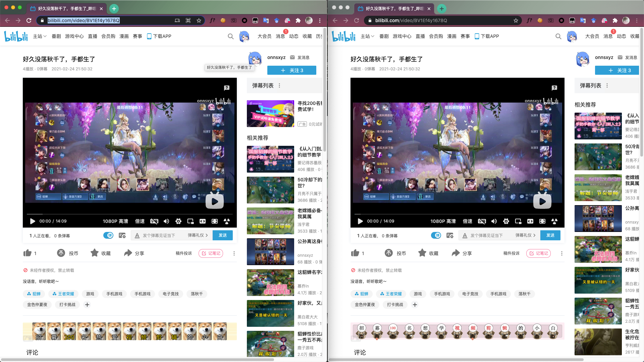Screen dimensions: 644x362
Task: Expand the 主站 navigation dropdown
Action: [x=39, y=36]
